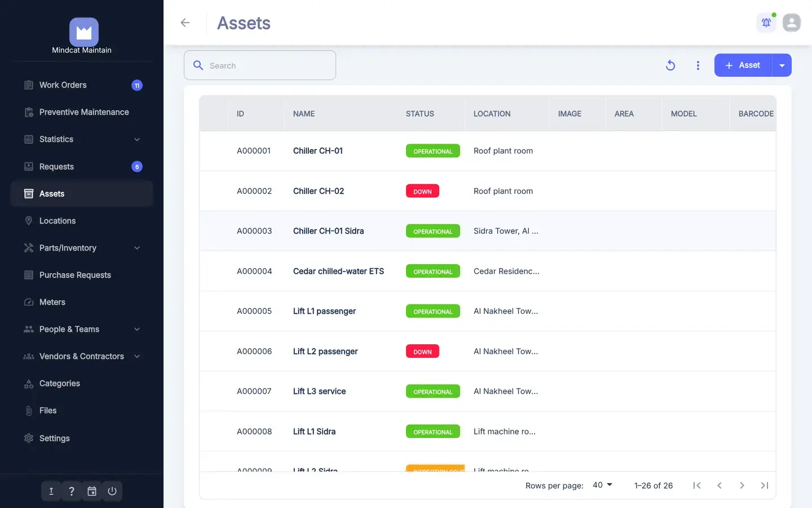Expand the People & Teams chevron

[137, 329]
